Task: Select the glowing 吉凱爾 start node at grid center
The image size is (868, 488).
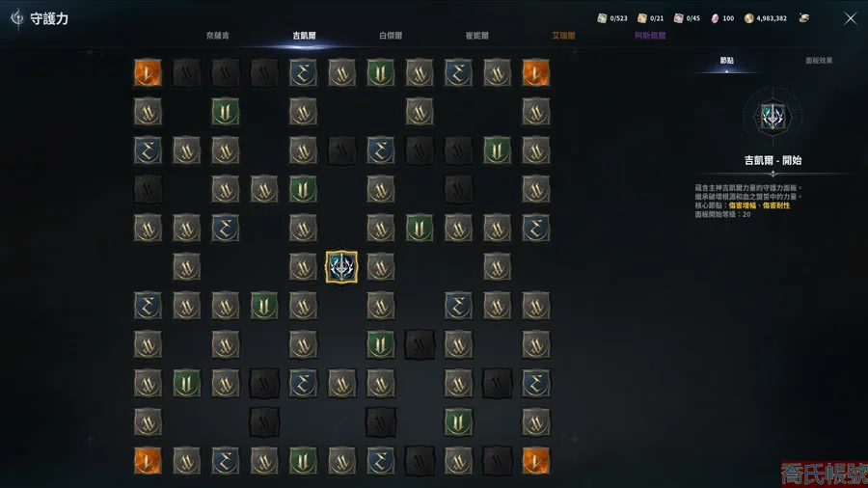Action: [341, 267]
